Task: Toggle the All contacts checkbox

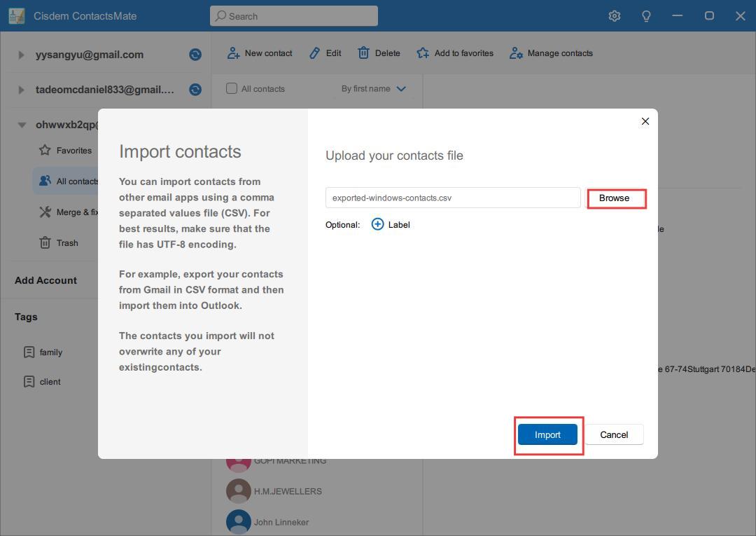Action: (231, 88)
